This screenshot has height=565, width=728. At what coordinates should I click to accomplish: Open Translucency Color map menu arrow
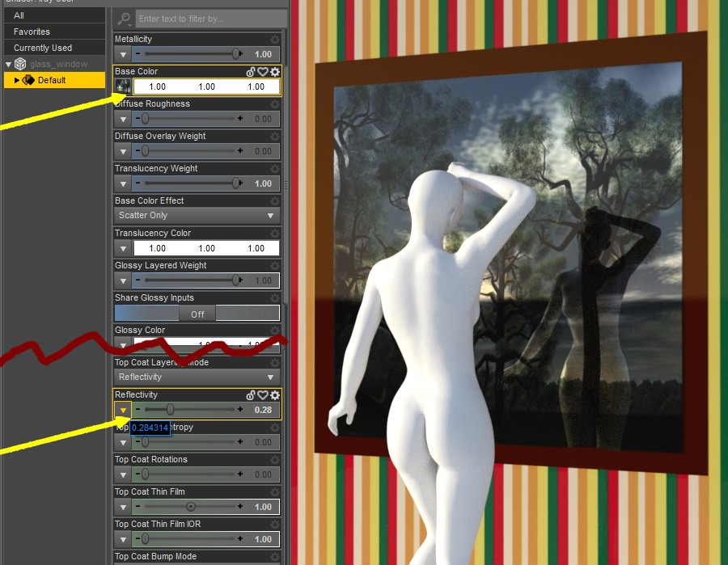[123, 248]
